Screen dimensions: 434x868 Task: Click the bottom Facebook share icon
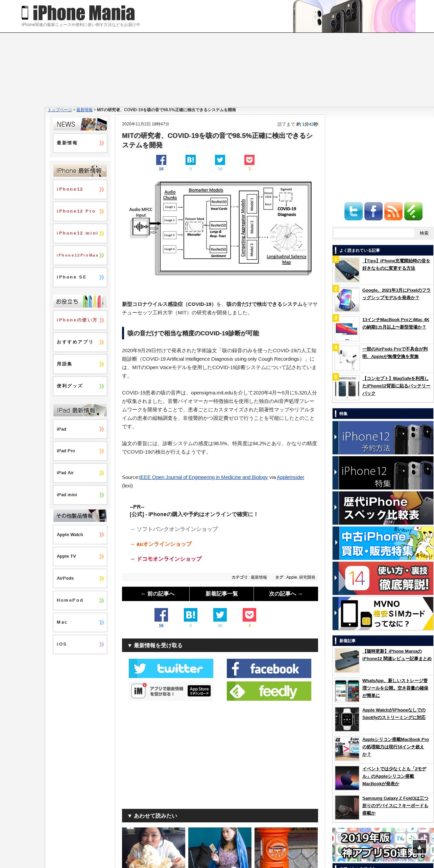coord(161,615)
